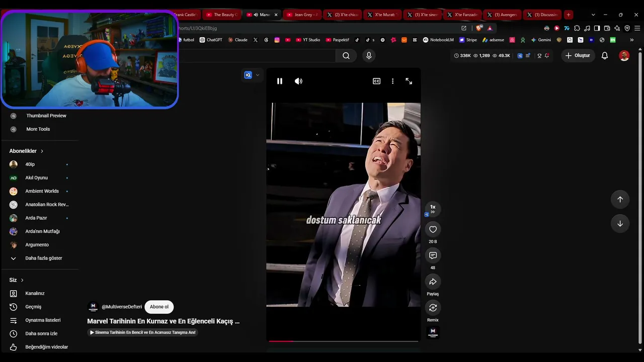Open the @MultiverseDefteri channel
This screenshot has height=362, width=644.
122,307
